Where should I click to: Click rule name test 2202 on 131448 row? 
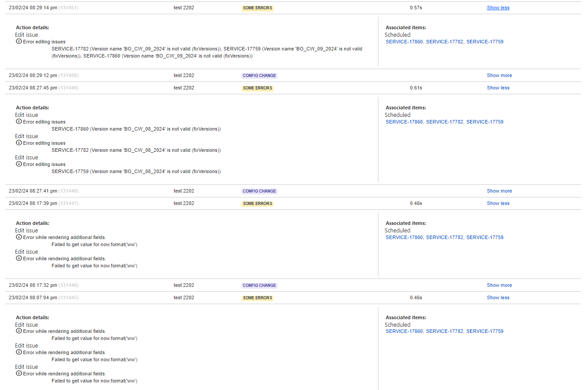[x=184, y=191]
